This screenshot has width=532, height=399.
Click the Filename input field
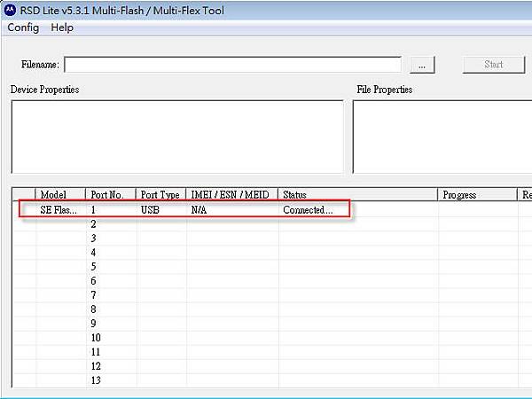click(x=232, y=65)
